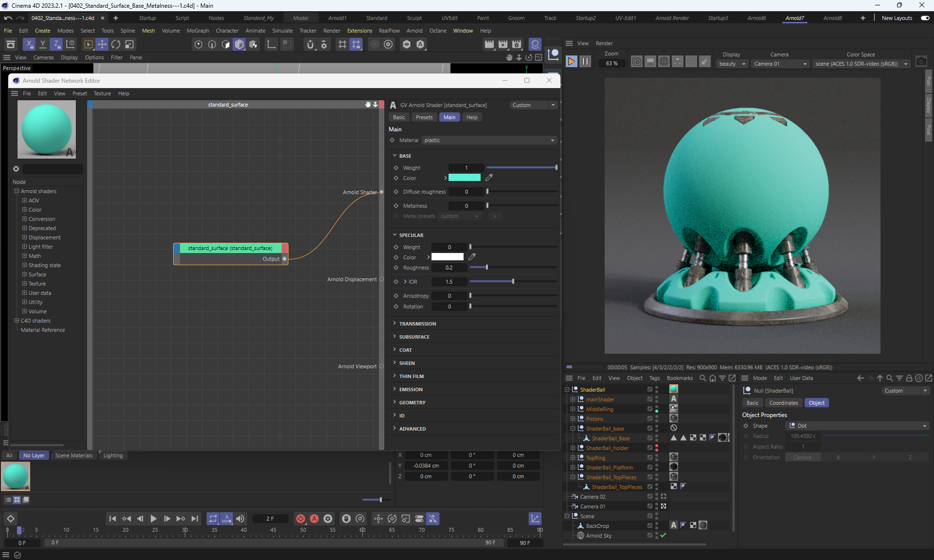The width and height of the screenshot is (934, 560).
Task: Play the timeline animation forward
Action: pos(153,519)
